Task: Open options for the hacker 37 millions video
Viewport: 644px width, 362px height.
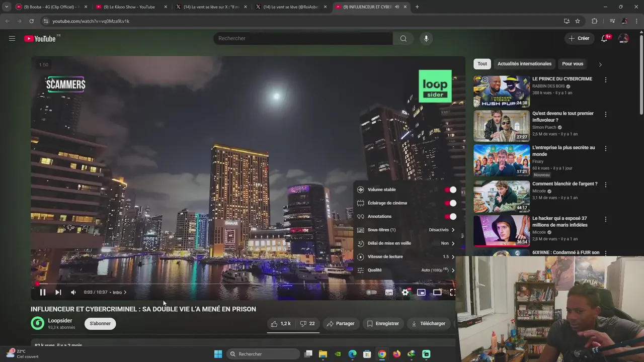Action: [606, 220]
